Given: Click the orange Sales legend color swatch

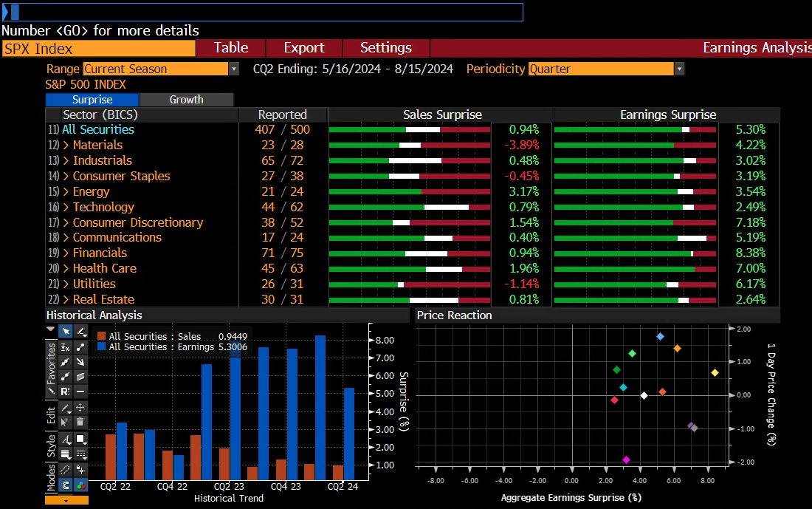Looking at the screenshot, I should coord(102,336).
